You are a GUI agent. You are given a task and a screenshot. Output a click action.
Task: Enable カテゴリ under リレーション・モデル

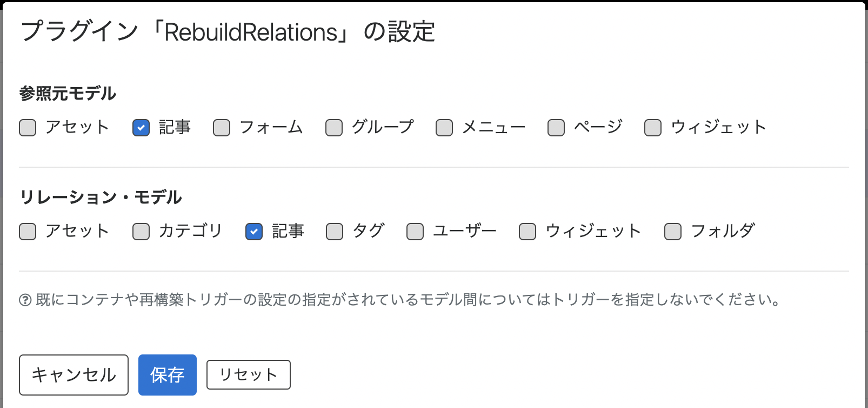click(x=141, y=231)
